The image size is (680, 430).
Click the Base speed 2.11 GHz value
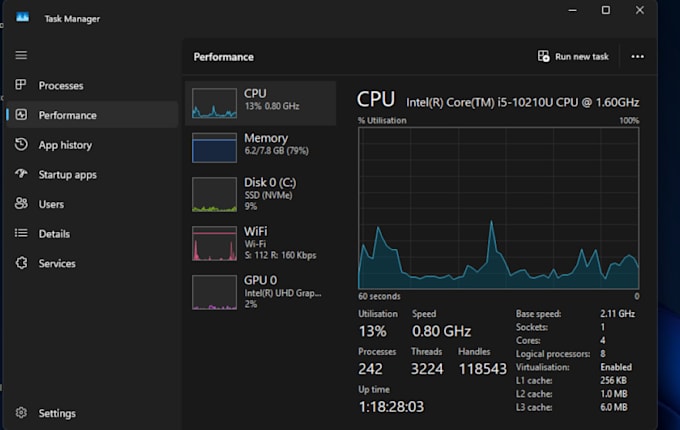(617, 313)
